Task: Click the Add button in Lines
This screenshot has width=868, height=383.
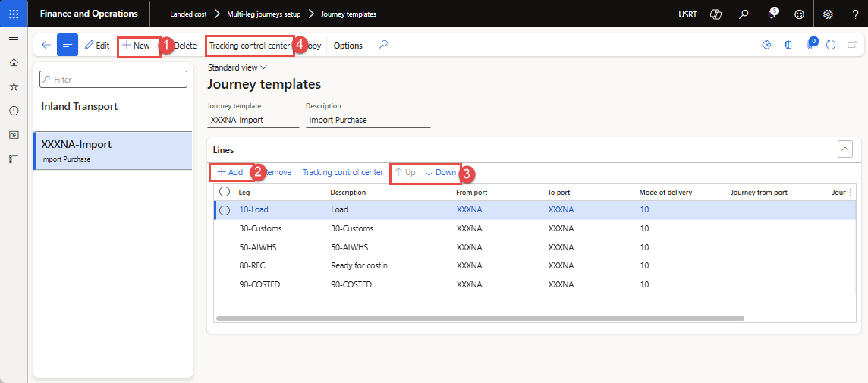Action: [231, 172]
